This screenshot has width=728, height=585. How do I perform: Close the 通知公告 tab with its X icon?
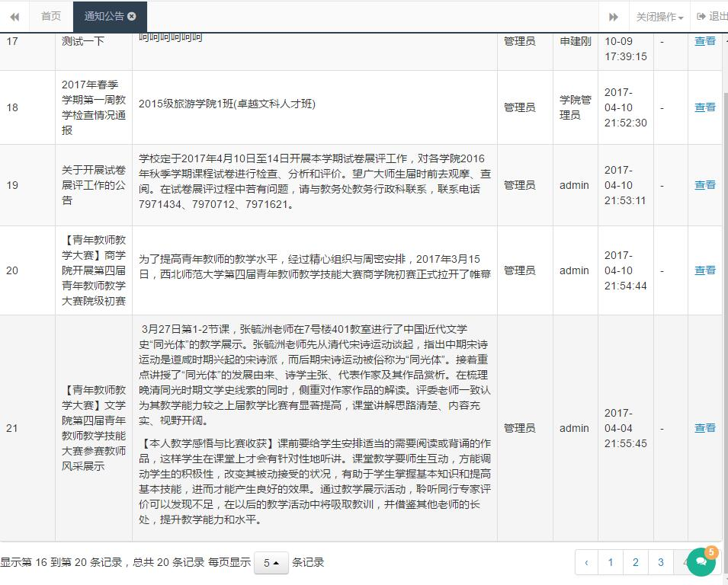click(x=132, y=16)
